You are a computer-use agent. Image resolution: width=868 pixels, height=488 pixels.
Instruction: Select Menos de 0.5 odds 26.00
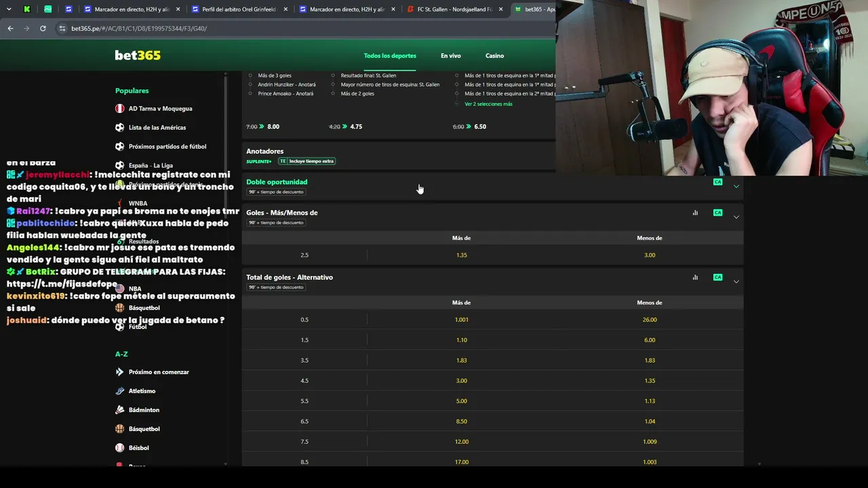click(x=650, y=320)
